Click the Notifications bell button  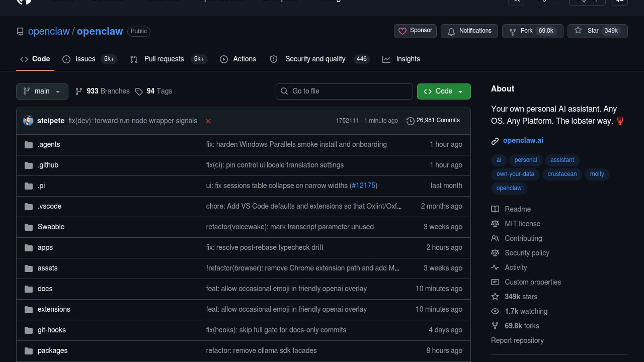tap(469, 31)
